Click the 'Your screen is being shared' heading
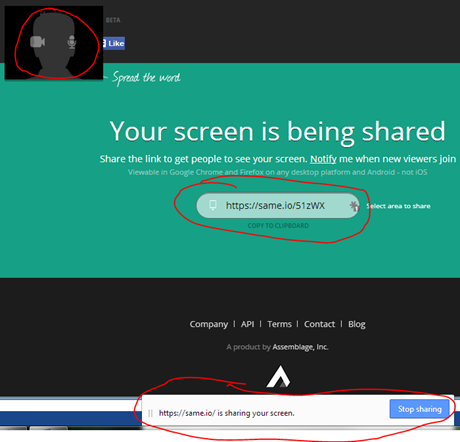 tap(277, 132)
